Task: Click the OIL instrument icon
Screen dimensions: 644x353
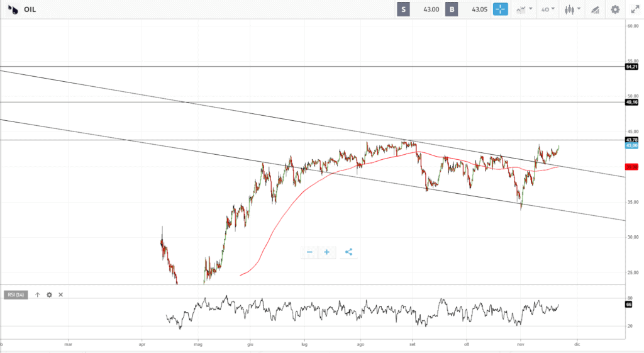Action: [x=13, y=9]
